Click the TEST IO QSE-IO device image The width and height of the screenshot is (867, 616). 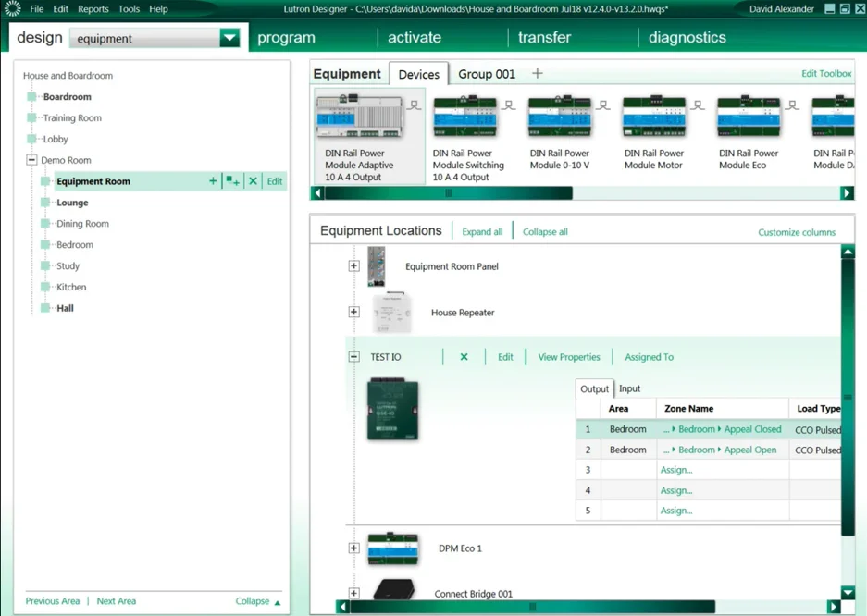[392, 409]
